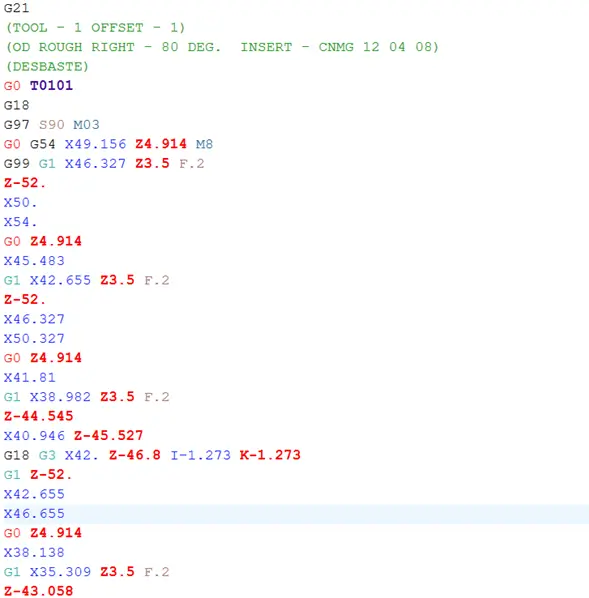Click the X45.483 line
This screenshot has height=598, width=589.
point(34,261)
